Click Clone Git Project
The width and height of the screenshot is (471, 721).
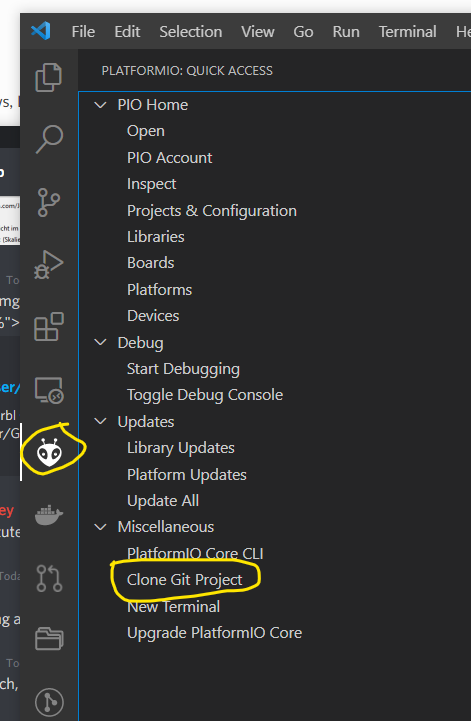tap(184, 580)
